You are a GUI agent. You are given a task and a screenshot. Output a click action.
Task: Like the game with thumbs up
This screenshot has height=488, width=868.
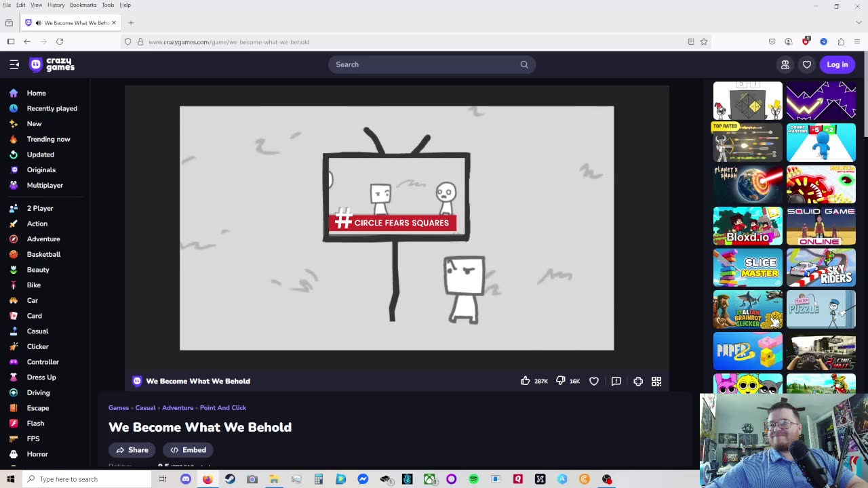point(525,381)
